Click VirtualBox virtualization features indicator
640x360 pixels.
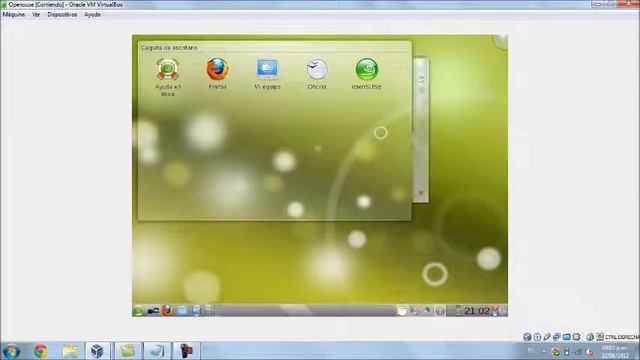(x=576, y=337)
